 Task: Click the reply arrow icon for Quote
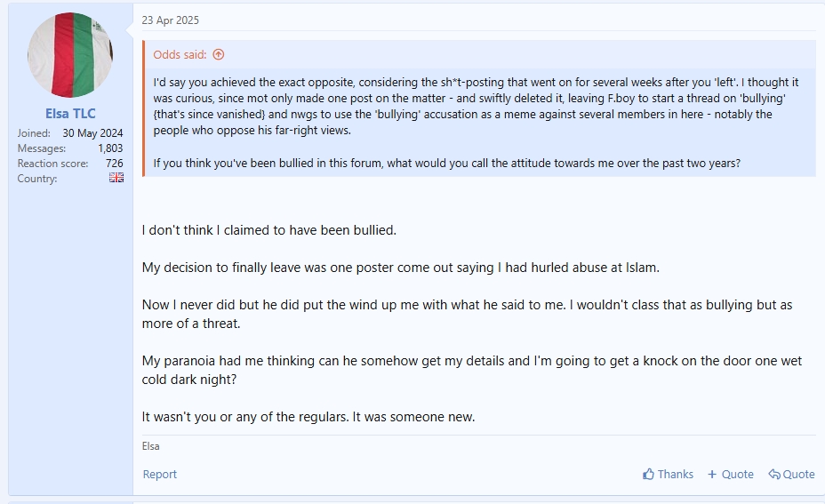pos(774,474)
